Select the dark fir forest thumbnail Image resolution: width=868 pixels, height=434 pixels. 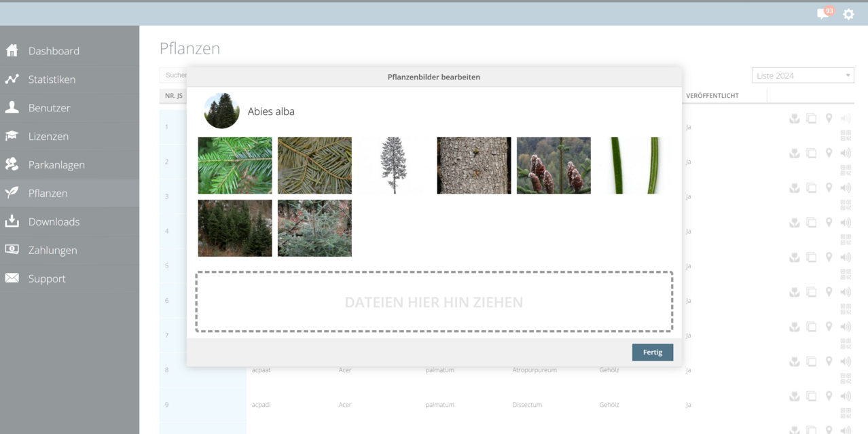click(235, 228)
